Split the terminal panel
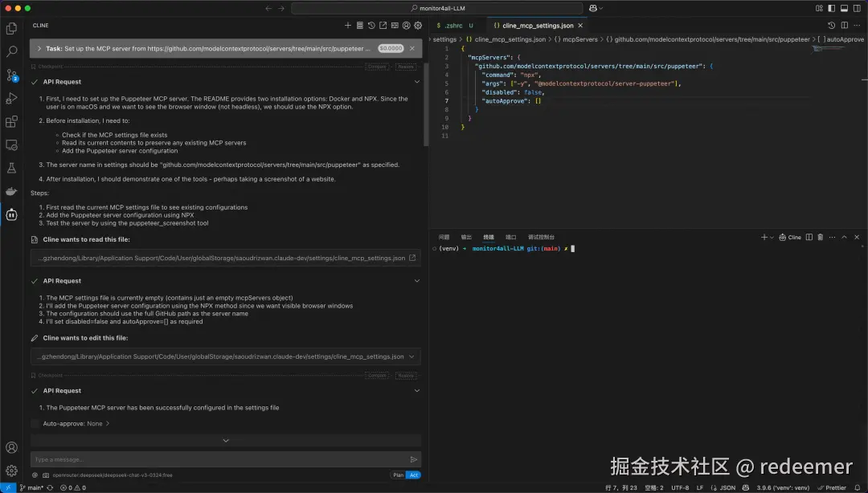 click(809, 237)
